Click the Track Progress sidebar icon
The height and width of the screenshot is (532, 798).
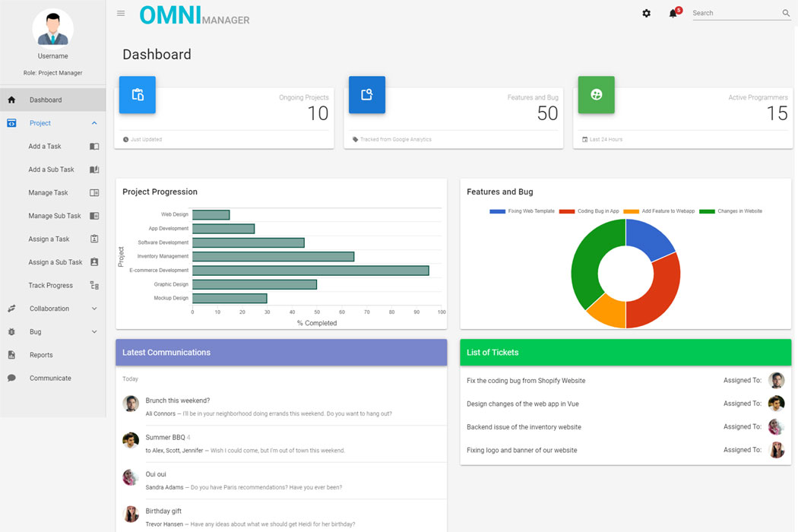pos(94,286)
